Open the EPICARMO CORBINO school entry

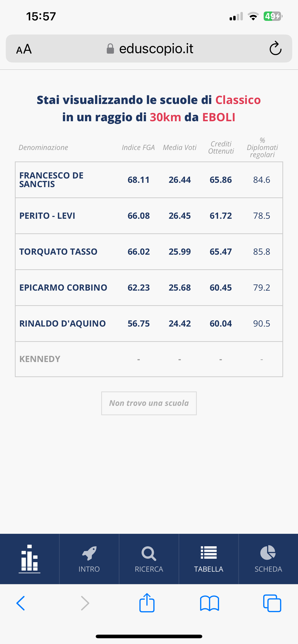coord(63,287)
